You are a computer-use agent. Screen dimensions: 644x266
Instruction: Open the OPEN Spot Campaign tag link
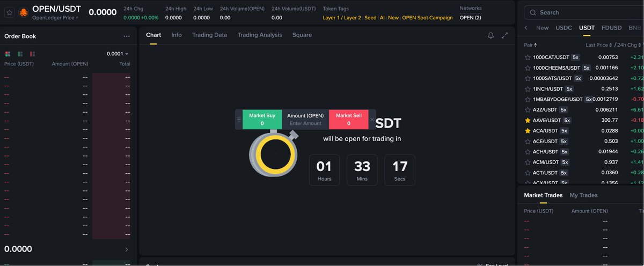click(427, 18)
